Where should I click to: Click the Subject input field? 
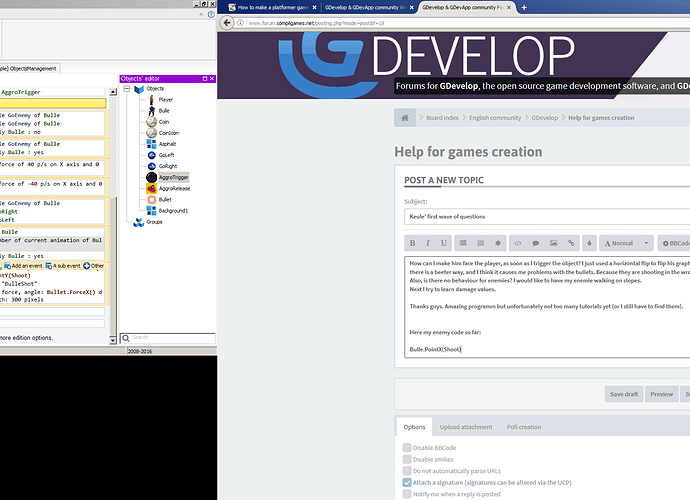[x=547, y=217]
